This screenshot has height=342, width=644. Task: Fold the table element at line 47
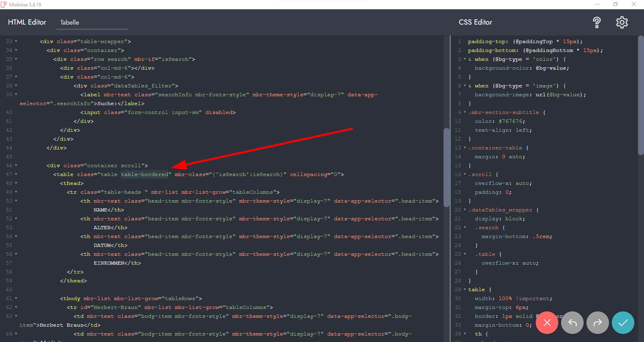pyautogui.click(x=16, y=174)
